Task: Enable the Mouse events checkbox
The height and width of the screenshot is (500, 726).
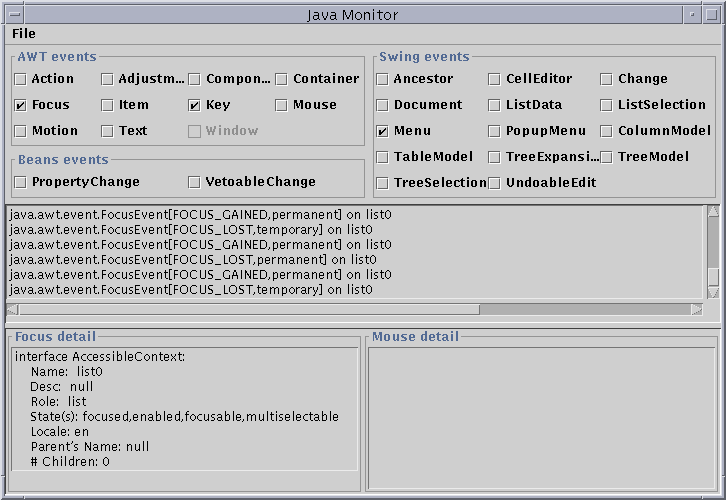Action: (x=282, y=105)
